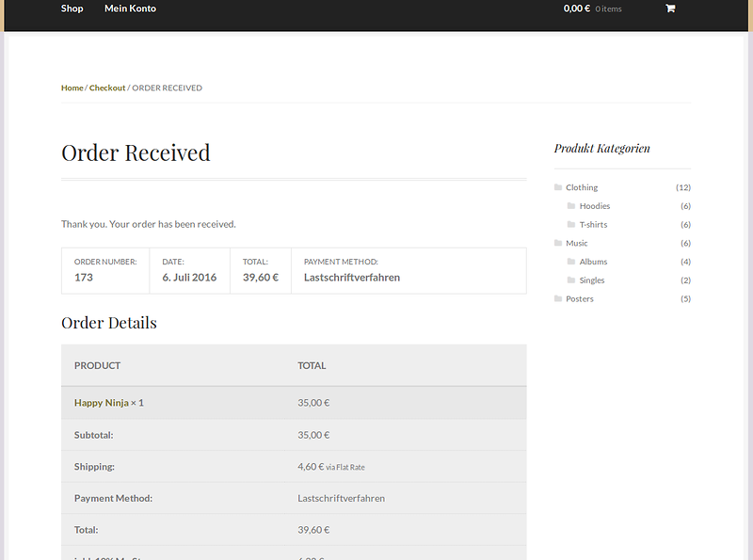Image resolution: width=753 pixels, height=560 pixels.
Task: Browse the Clothing category
Action: 582,187
